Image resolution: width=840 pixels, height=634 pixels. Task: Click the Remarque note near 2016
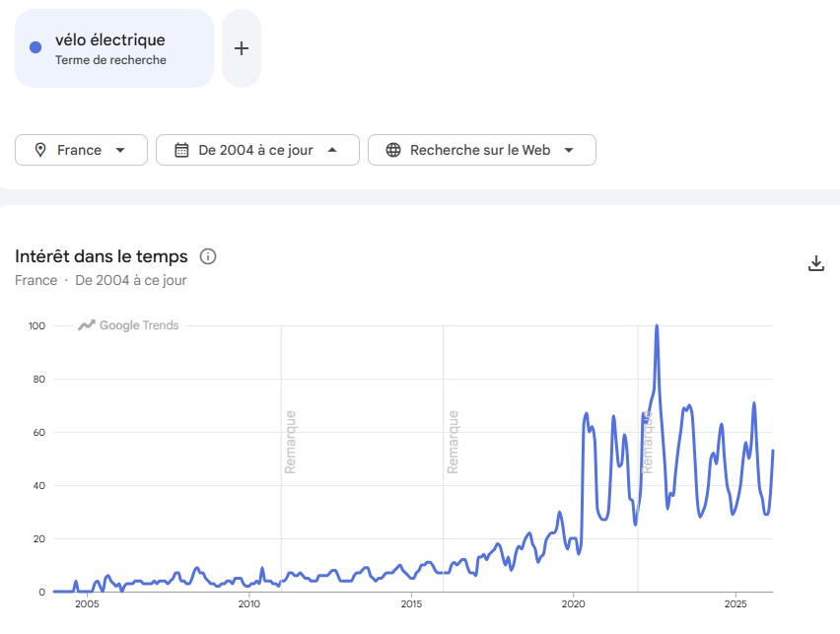click(453, 442)
